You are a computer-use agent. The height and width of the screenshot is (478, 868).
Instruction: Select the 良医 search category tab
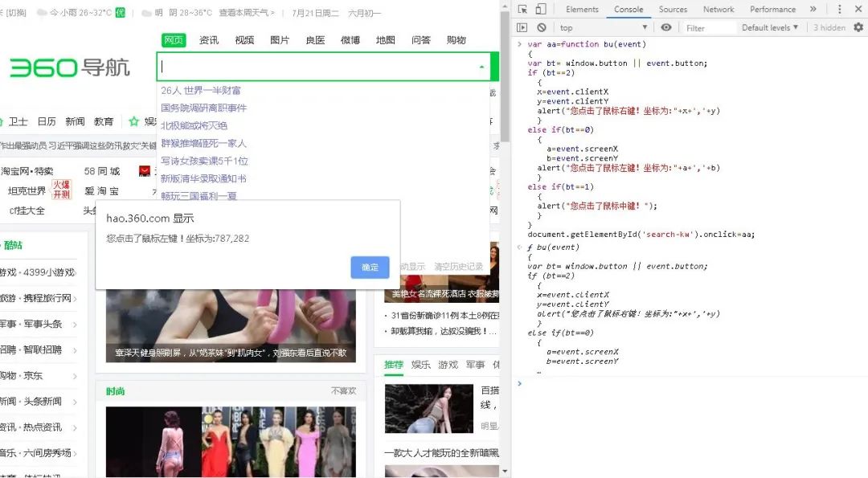pos(315,40)
